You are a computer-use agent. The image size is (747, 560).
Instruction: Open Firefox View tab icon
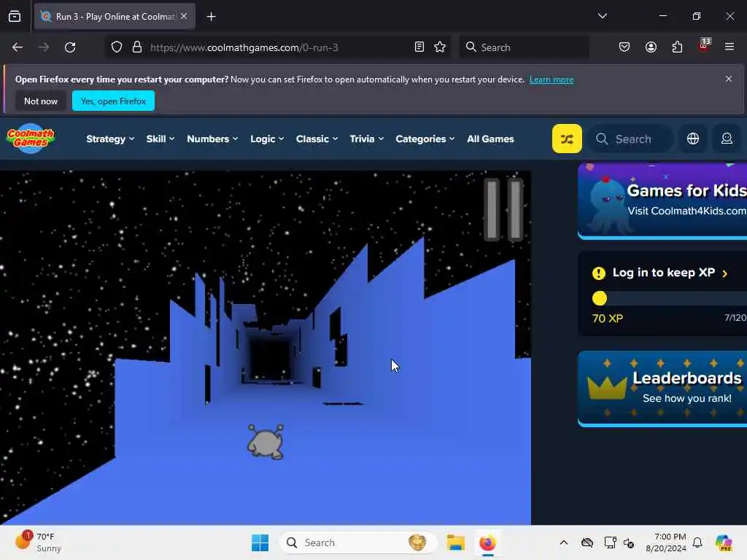(15, 17)
